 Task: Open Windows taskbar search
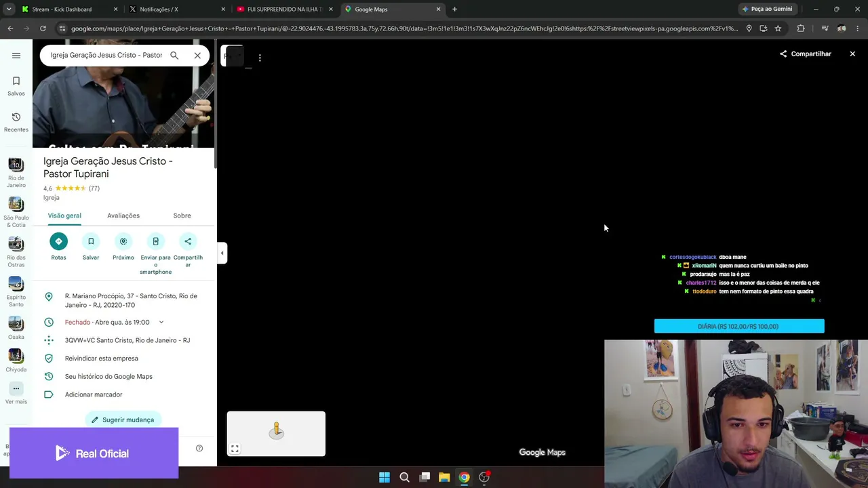point(404,477)
